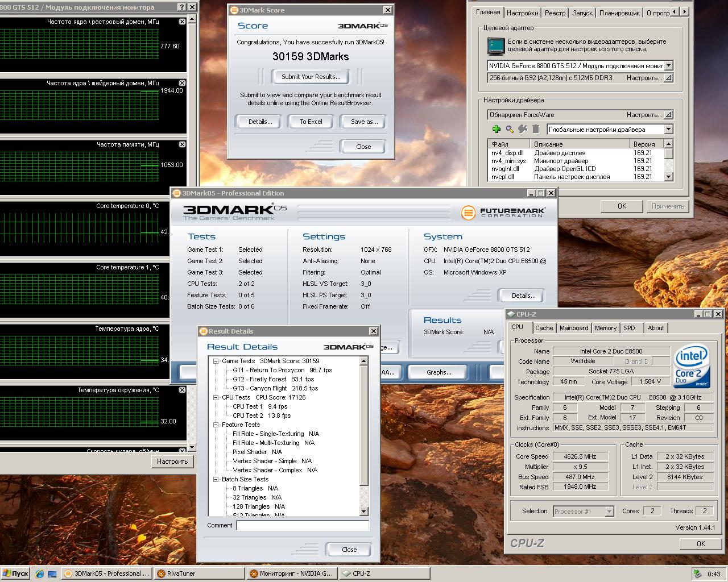This screenshot has width=728, height=582.
Task: Switch to Реестр tab in RivaTuner
Action: (x=555, y=13)
